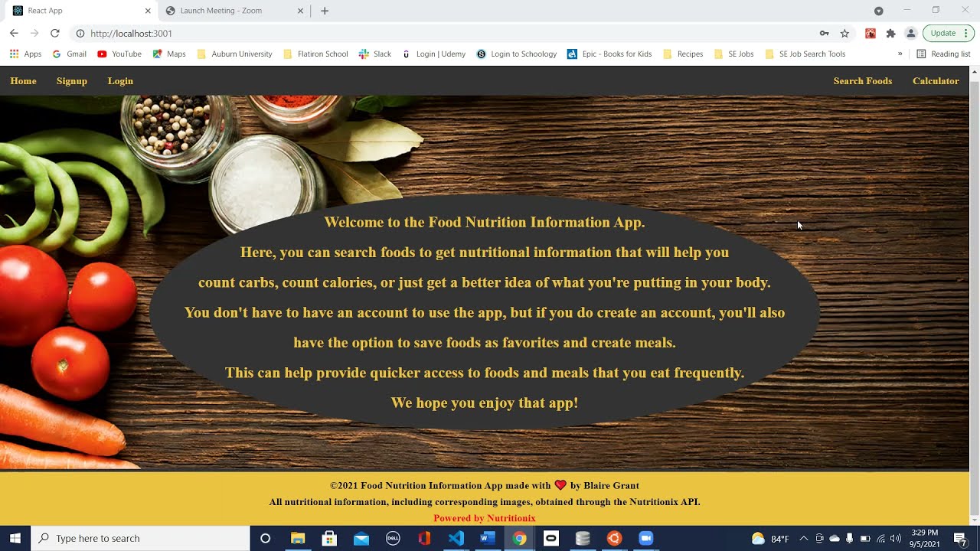Image resolution: width=980 pixels, height=551 pixels.
Task: Open Slack bookmark
Action: pos(375,54)
